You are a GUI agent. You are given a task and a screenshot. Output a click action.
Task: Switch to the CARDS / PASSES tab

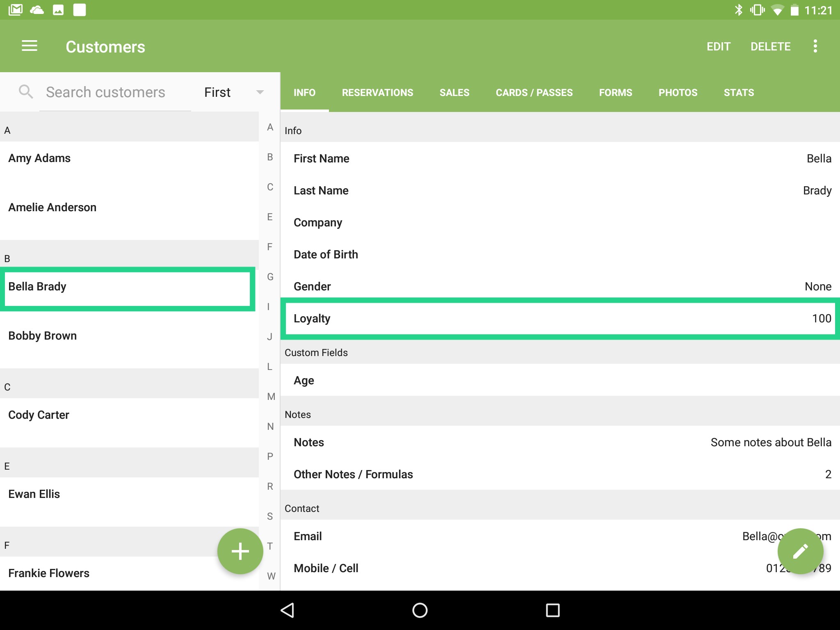pos(534,93)
